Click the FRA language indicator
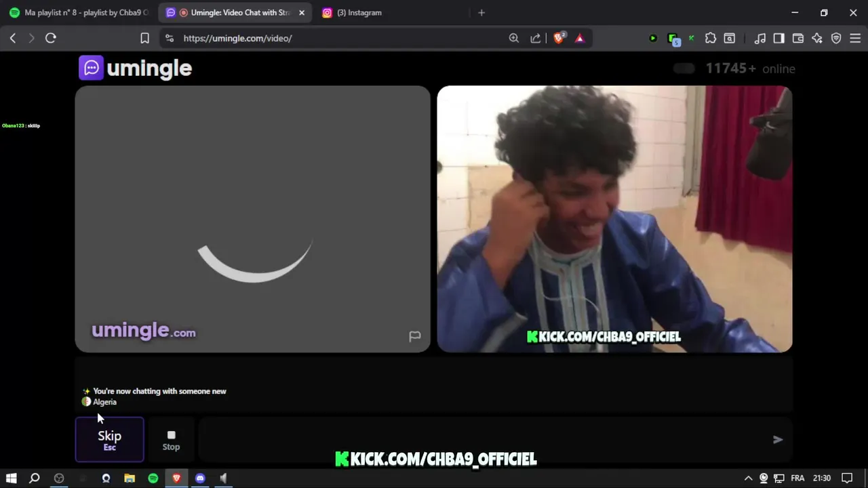The width and height of the screenshot is (868, 488). click(x=798, y=479)
